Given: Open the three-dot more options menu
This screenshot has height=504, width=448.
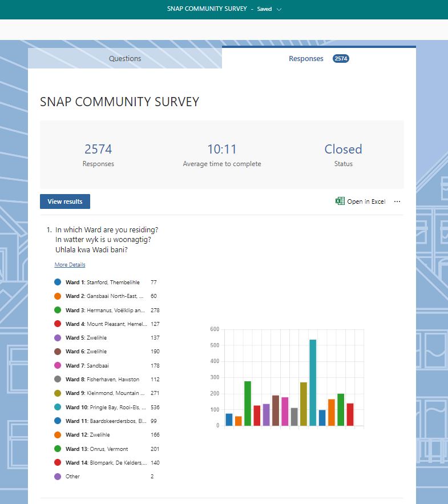Looking at the screenshot, I should [x=397, y=201].
